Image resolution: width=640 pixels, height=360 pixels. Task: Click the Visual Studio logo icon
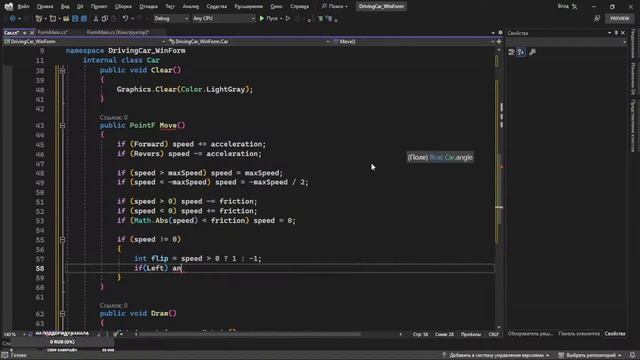8,6
